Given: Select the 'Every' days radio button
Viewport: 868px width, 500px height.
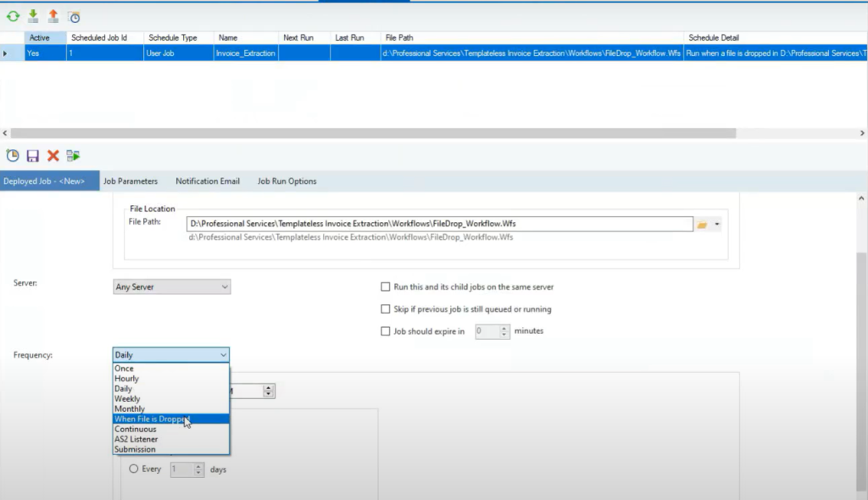Looking at the screenshot, I should pyautogui.click(x=134, y=469).
